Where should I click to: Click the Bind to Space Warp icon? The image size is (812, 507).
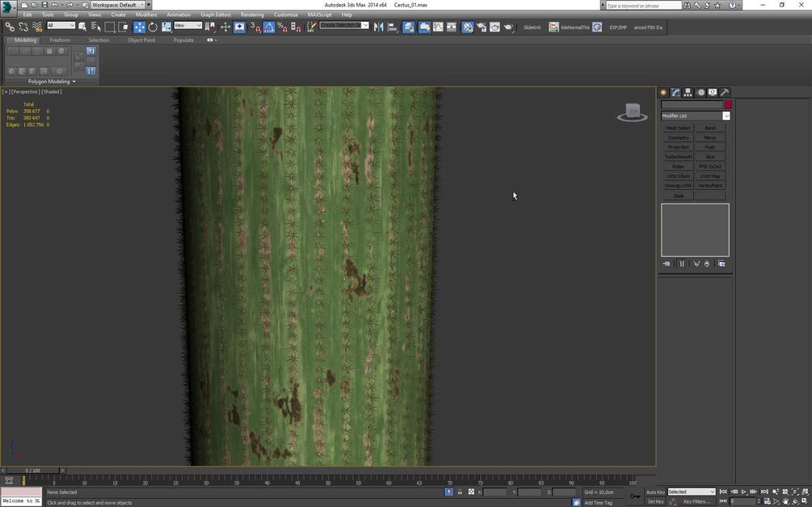pos(37,27)
